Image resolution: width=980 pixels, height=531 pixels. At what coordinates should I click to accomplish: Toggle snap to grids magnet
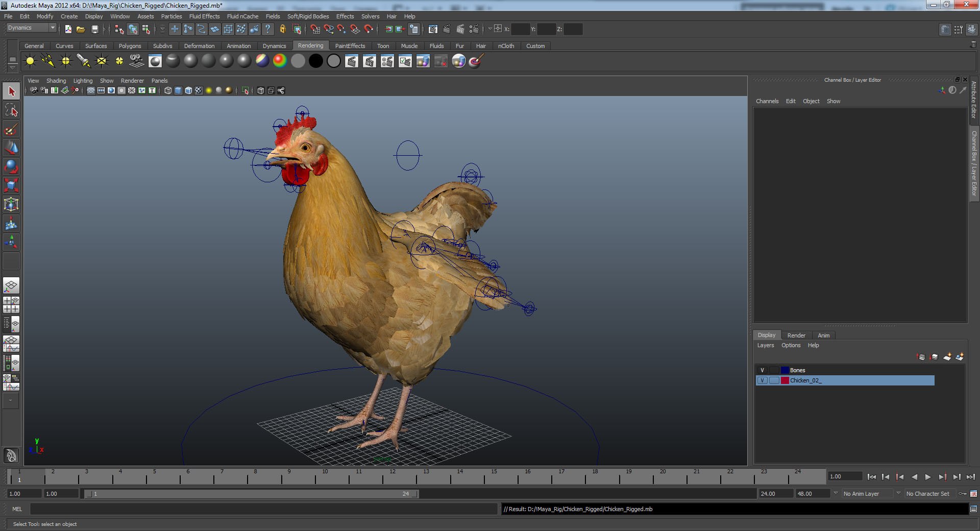tap(315, 29)
